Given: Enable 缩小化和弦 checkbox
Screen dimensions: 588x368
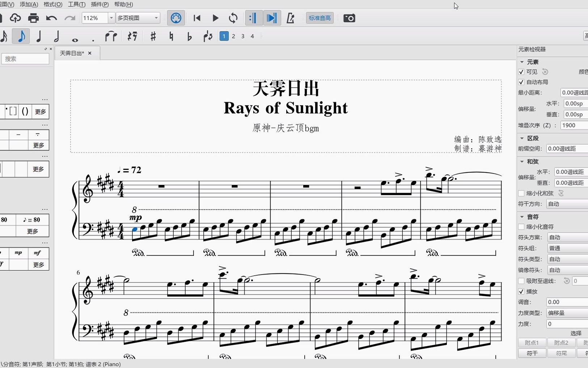Looking at the screenshot, I should (521, 193).
